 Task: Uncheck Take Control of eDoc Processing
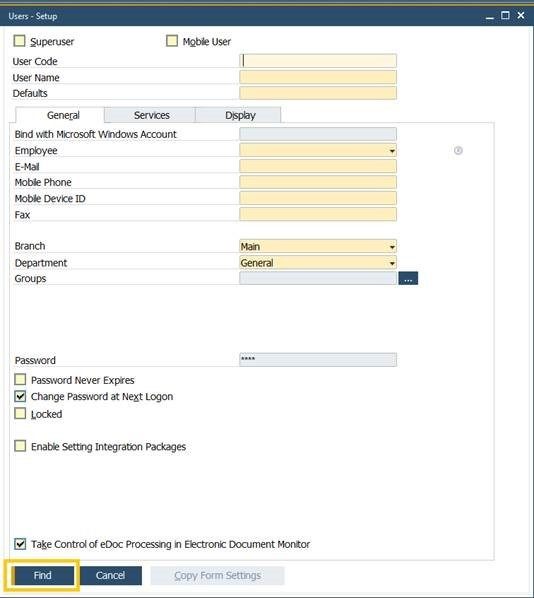tap(20, 544)
